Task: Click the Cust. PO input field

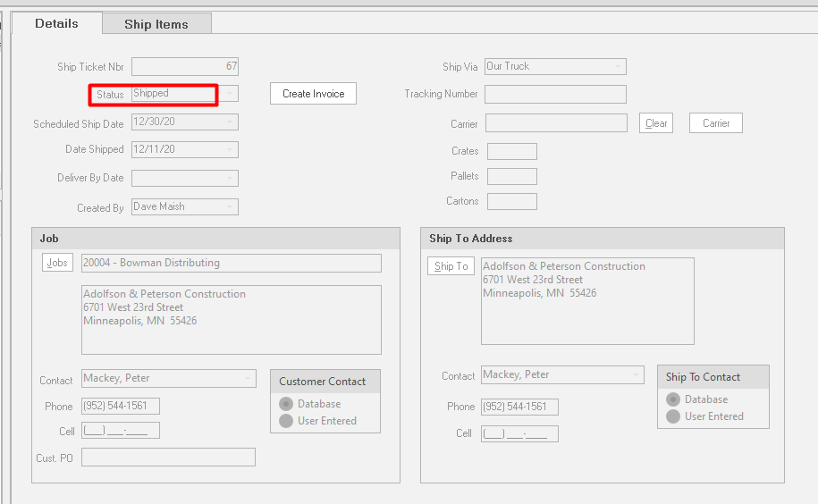Action: click(168, 458)
